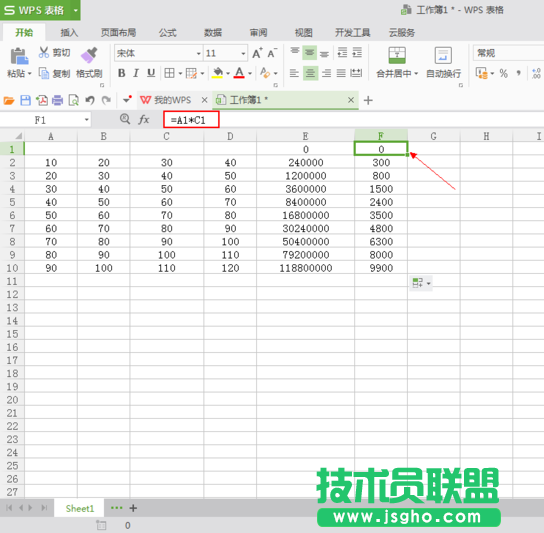544x533 pixels.
Task: Click the save disk icon
Action: click(25, 100)
